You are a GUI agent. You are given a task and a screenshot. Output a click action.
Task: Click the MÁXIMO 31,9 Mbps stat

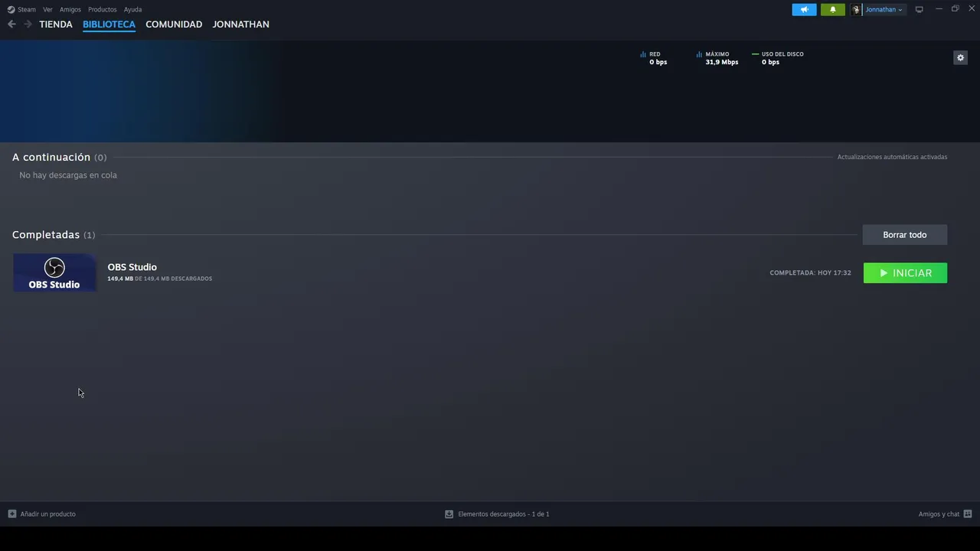[x=717, y=58]
